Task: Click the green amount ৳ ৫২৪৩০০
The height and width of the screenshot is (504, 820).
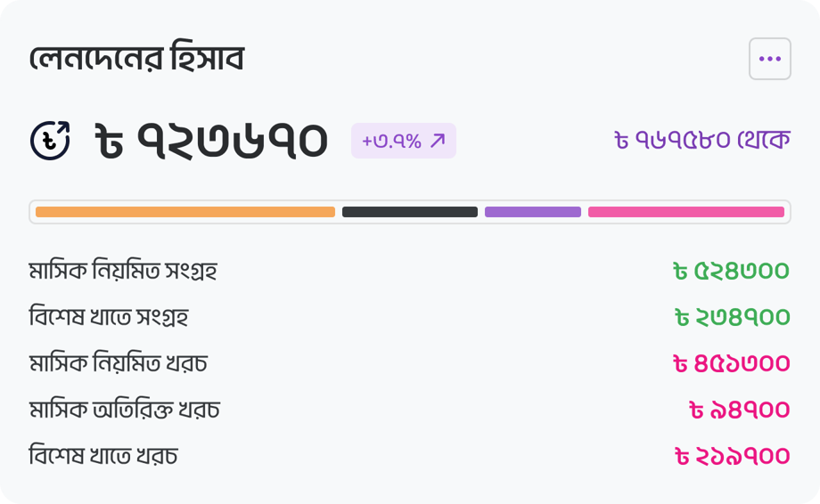Action: tap(731, 271)
